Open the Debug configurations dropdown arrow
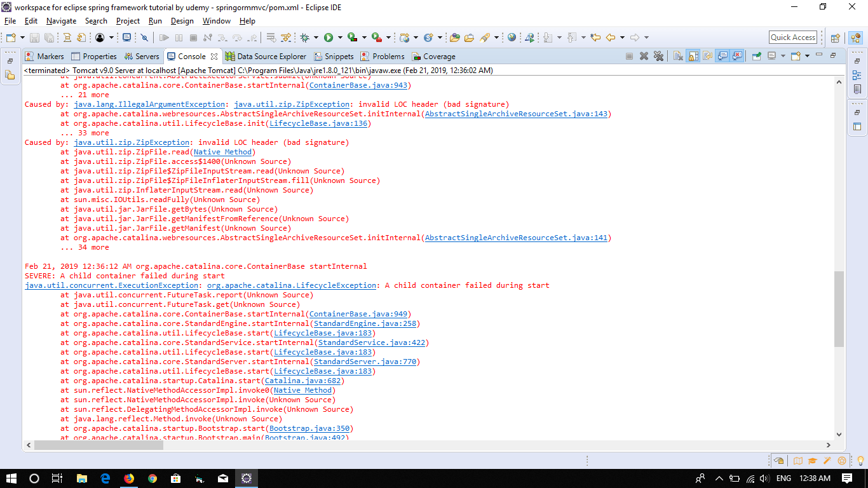 [316, 37]
